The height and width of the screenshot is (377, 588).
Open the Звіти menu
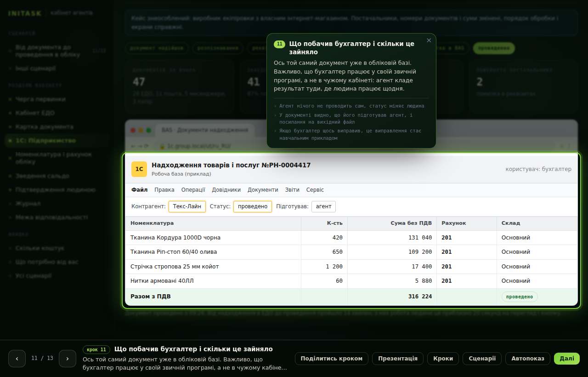(292, 190)
